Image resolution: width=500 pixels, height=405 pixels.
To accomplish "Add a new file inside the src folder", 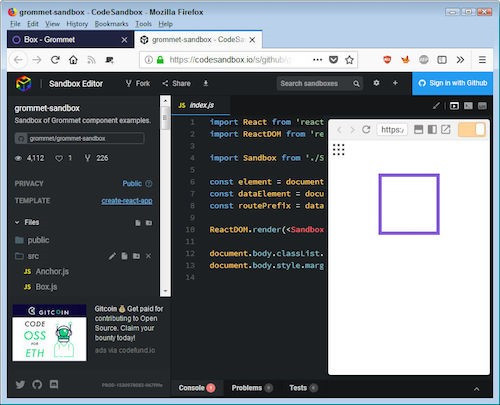I will coord(124,256).
